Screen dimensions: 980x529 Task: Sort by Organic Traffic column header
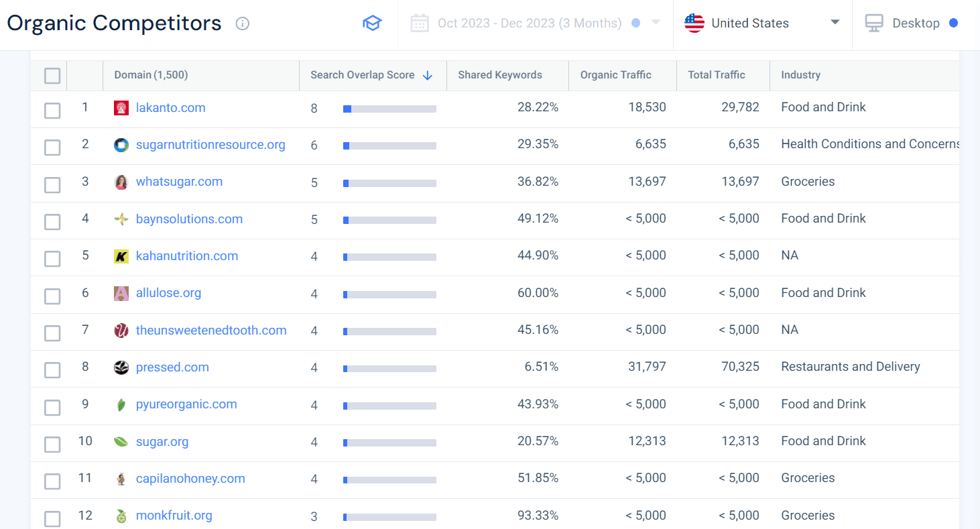[x=616, y=75]
